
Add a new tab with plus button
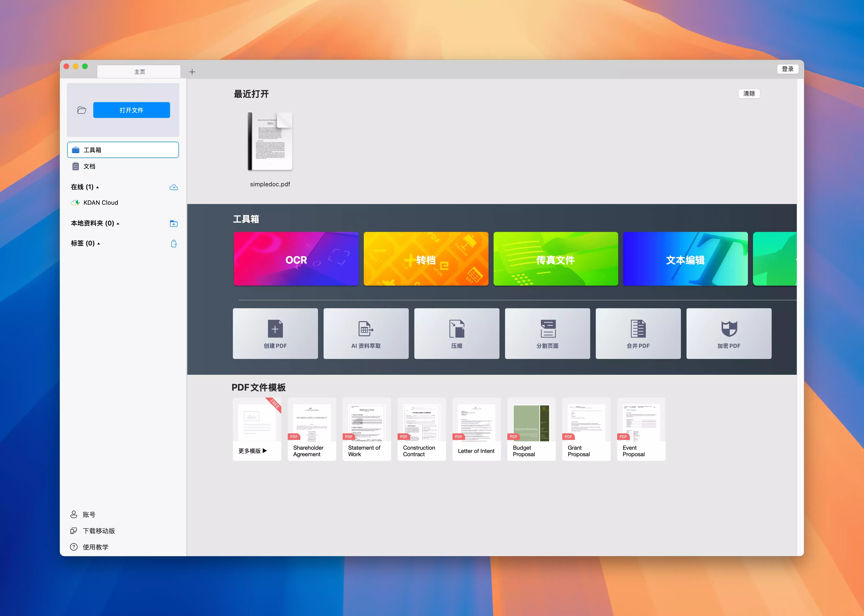pos(192,72)
